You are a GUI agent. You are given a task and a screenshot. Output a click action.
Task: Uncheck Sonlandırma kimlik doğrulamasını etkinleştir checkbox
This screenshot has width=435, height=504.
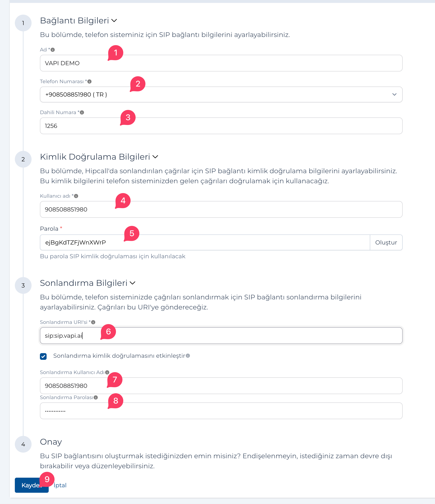[43, 356]
